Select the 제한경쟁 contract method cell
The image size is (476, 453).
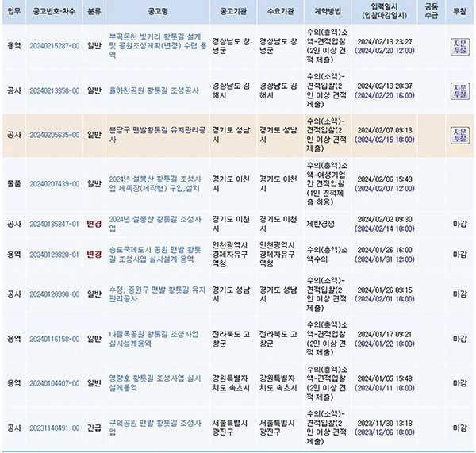click(x=321, y=224)
